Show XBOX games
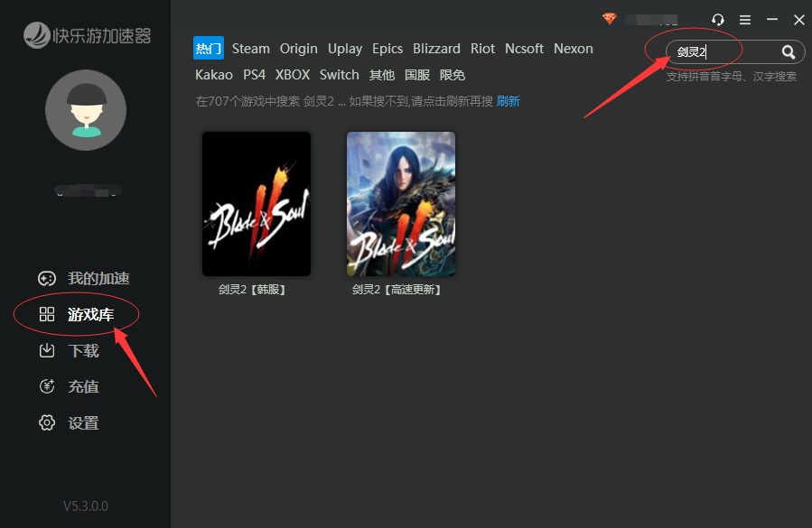Screen dimensions: 812x528 coord(293,75)
